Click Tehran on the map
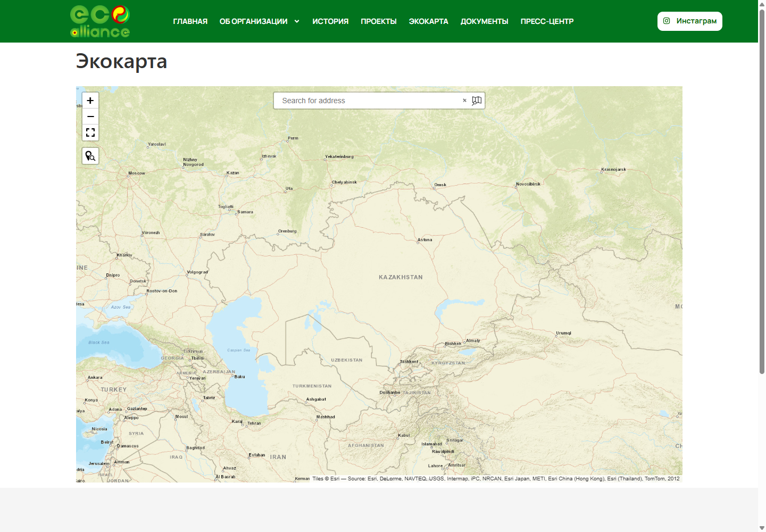This screenshot has height=532, width=766. [x=254, y=423]
